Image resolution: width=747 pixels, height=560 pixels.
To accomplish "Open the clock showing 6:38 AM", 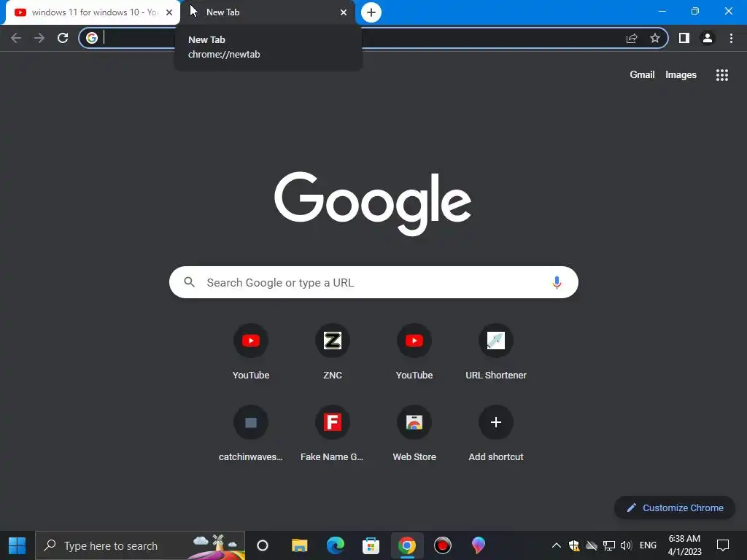I will (684, 545).
